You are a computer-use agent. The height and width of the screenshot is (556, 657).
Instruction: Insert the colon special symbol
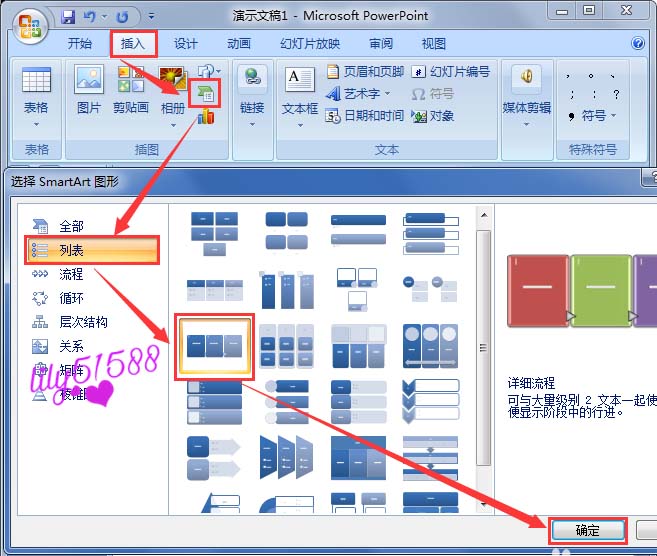[594, 94]
